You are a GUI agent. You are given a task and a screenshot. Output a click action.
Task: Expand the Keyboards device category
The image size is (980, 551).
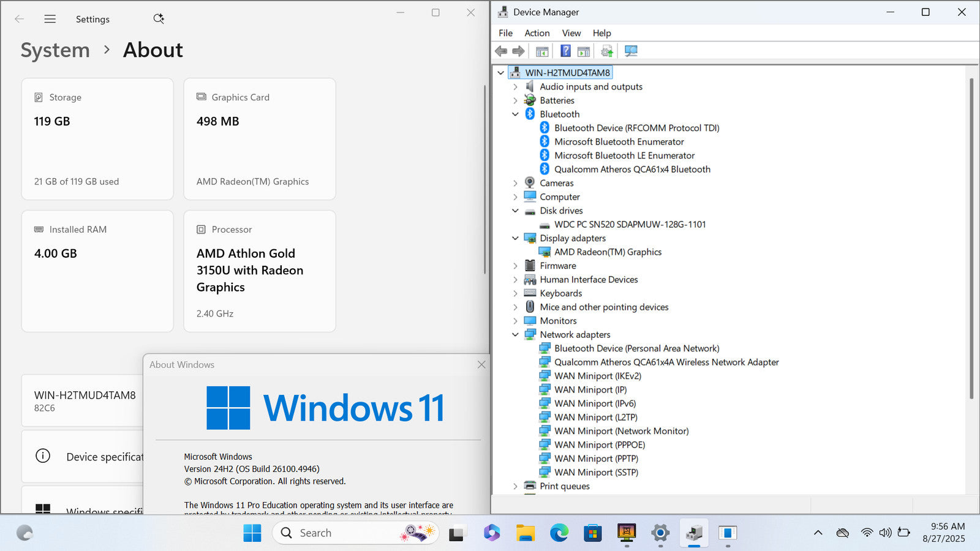click(515, 293)
